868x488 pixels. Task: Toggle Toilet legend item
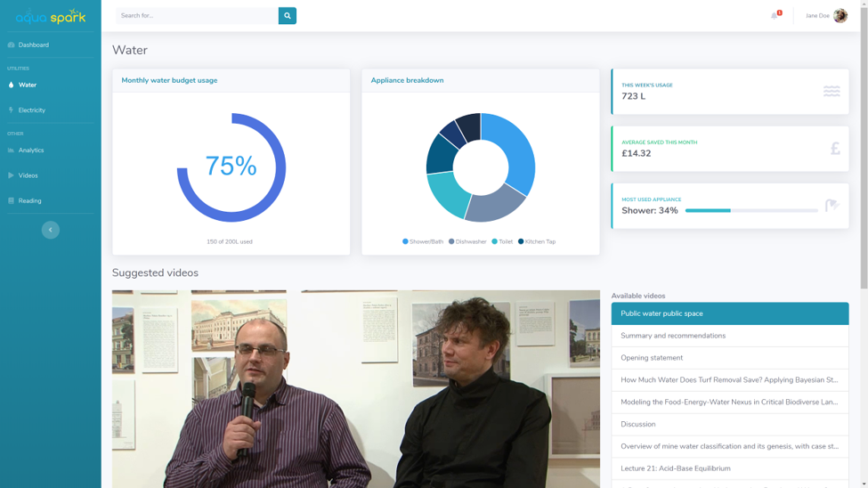pyautogui.click(x=502, y=241)
